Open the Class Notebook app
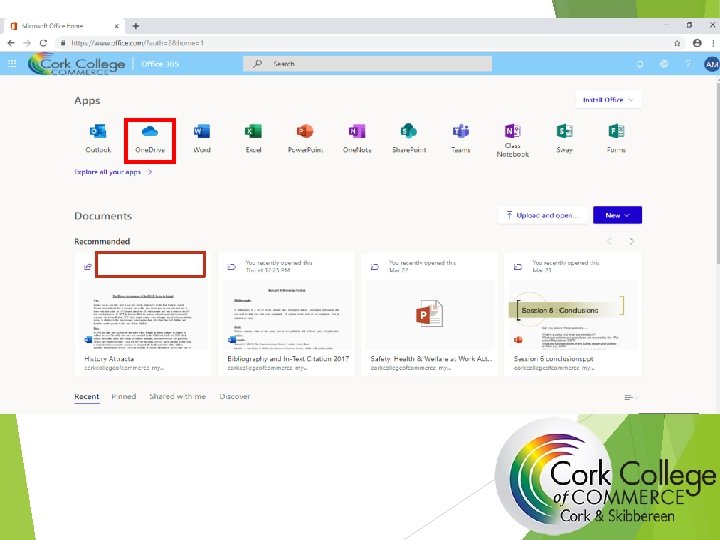This screenshot has width=720, height=540. [512, 141]
